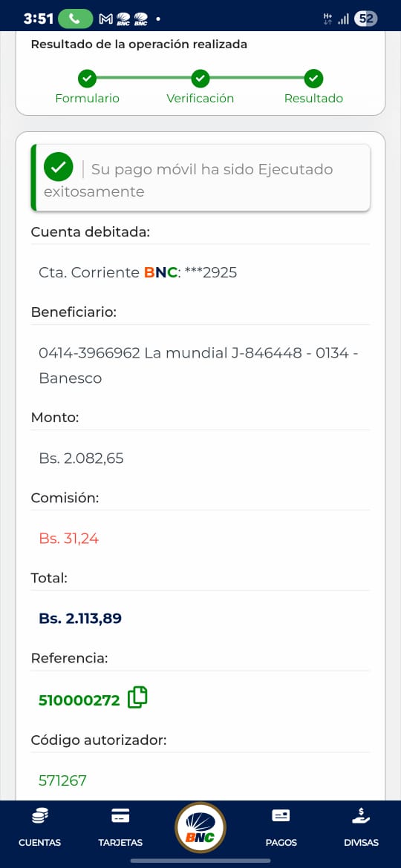This screenshot has width=401, height=868.
Task: Tap the central BNC logo home button
Action: pyautogui.click(x=200, y=828)
